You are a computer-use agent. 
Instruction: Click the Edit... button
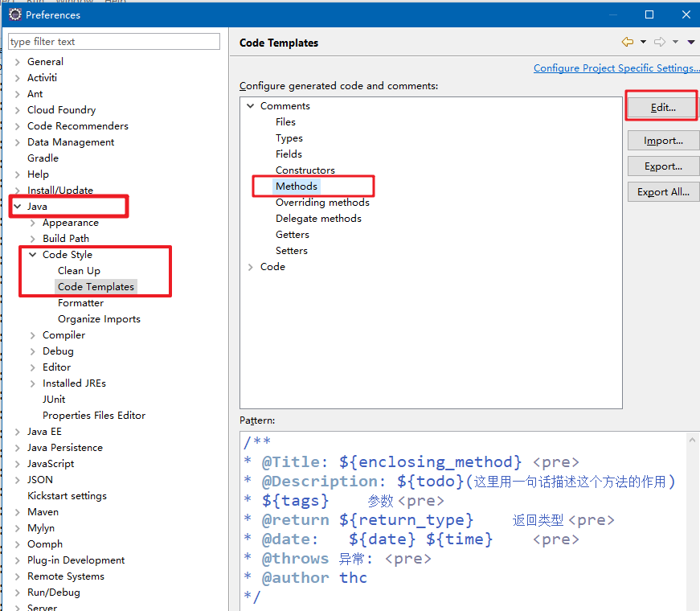click(662, 108)
